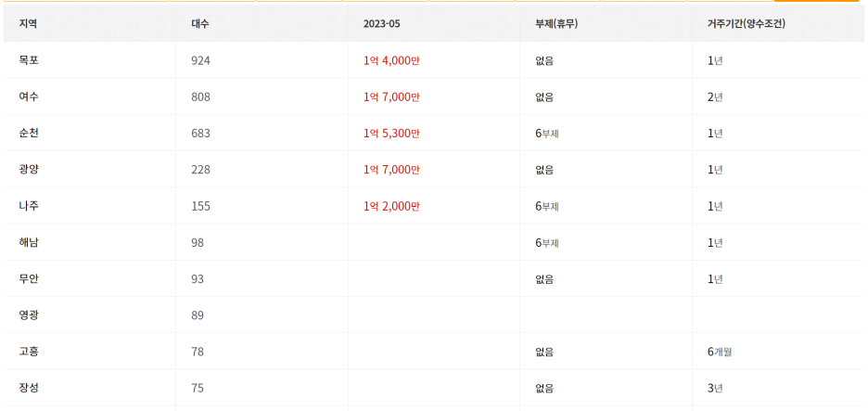Select the 장성 region cell
This screenshot has height=411, width=868.
pyautogui.click(x=29, y=389)
